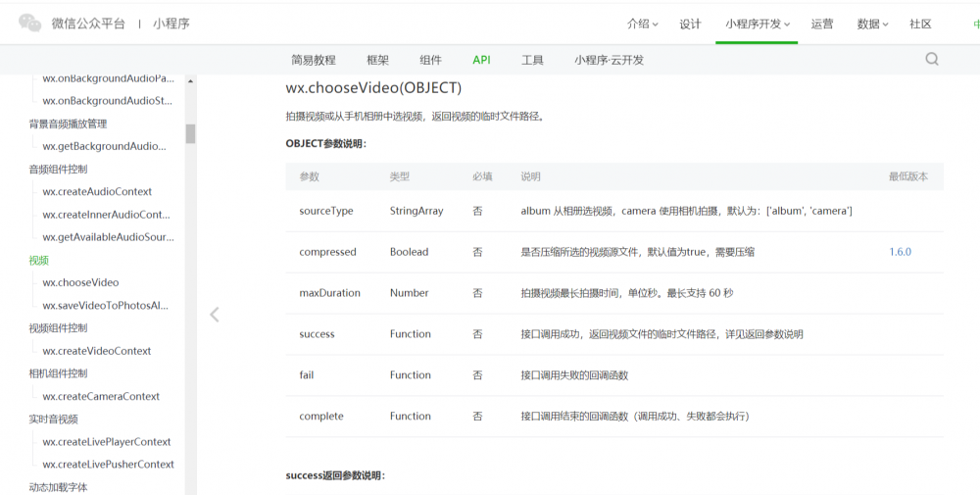This screenshot has height=495, width=980.
Task: Open wx.createLivePlayerContext sidebar item
Action: click(106, 442)
